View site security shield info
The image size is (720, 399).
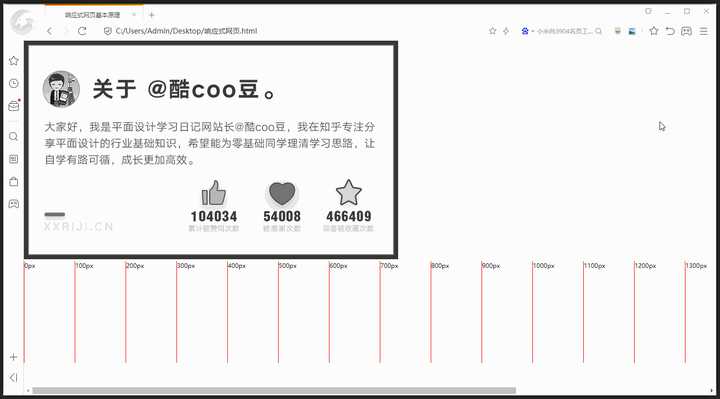(x=107, y=31)
